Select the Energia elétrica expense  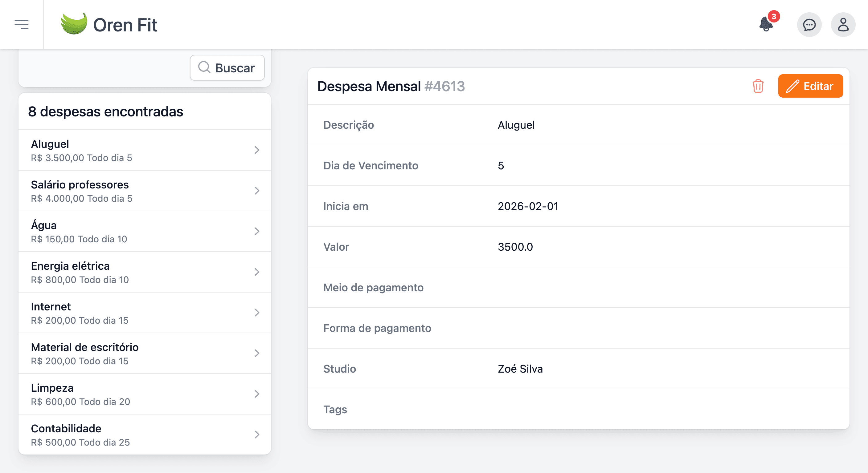[145, 272]
